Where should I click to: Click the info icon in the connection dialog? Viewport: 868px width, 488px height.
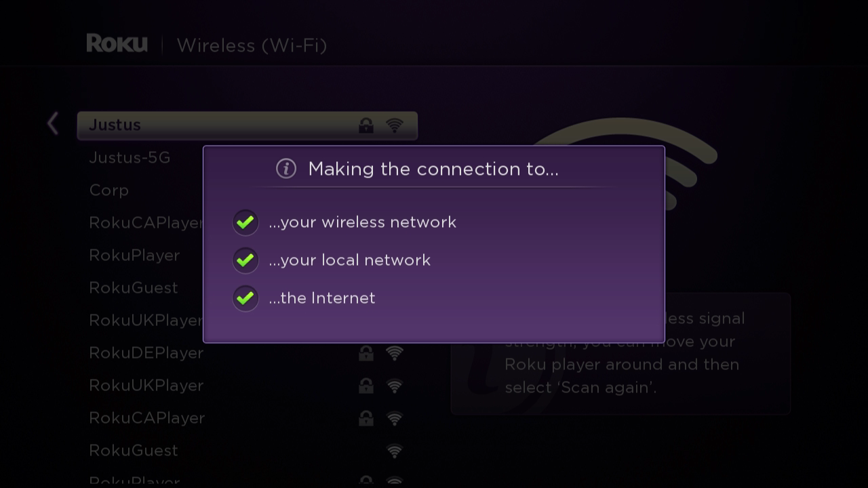286,169
